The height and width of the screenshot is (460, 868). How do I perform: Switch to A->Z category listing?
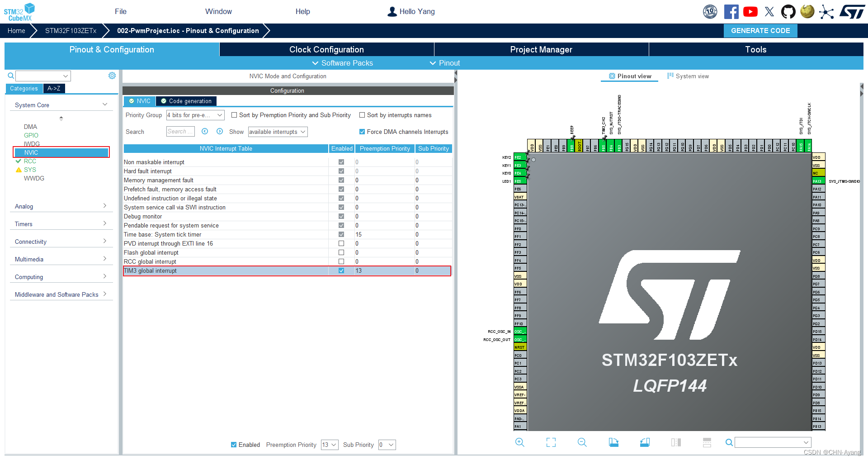click(x=54, y=88)
